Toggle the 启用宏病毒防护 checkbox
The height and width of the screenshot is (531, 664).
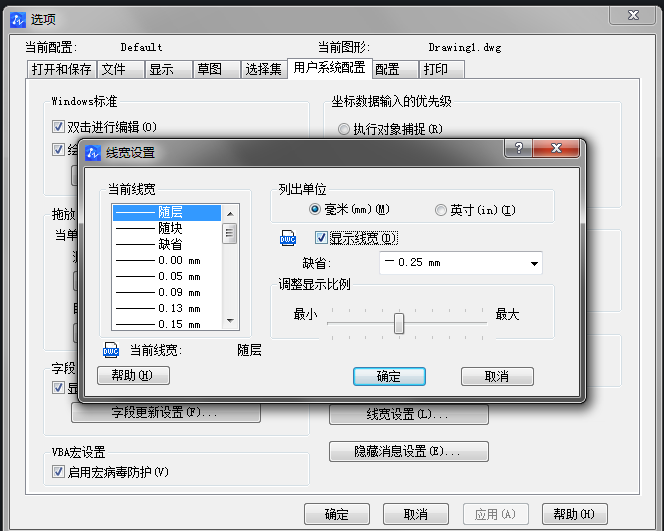pyautogui.click(x=58, y=471)
